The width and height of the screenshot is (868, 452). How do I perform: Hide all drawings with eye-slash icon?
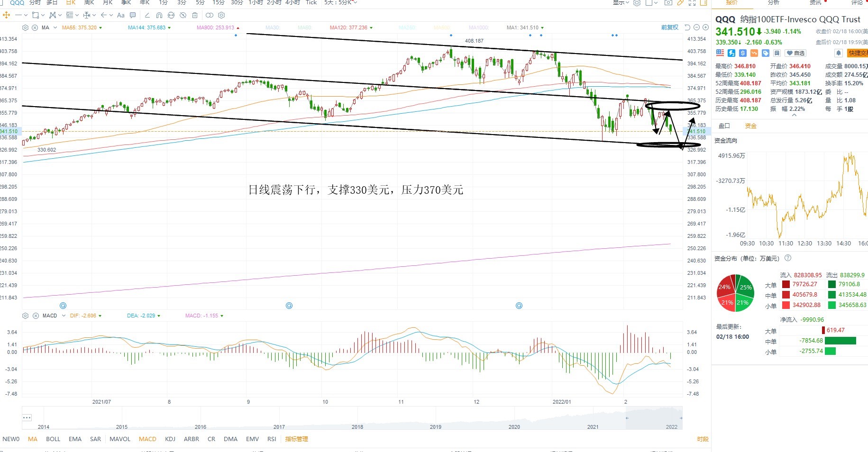coord(183,15)
